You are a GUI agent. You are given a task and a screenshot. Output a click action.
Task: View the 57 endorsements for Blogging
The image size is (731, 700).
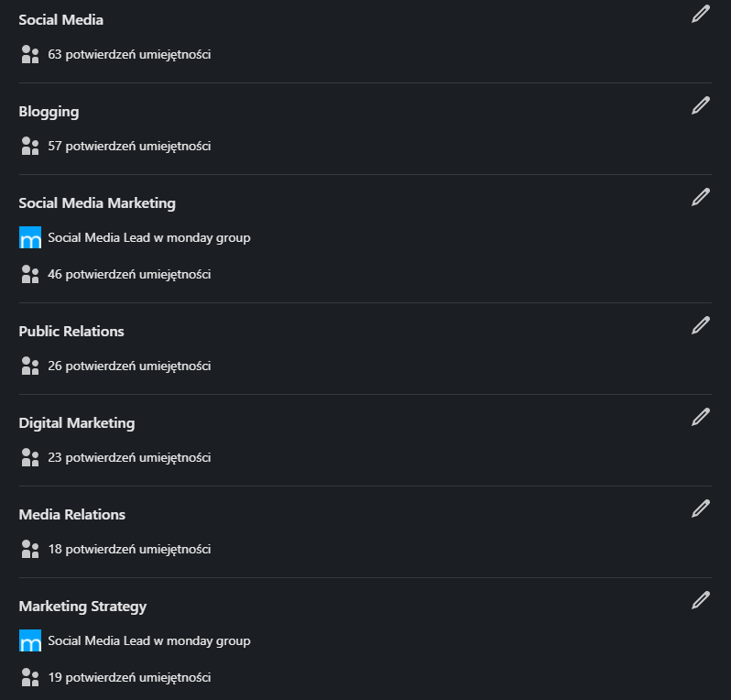(129, 146)
